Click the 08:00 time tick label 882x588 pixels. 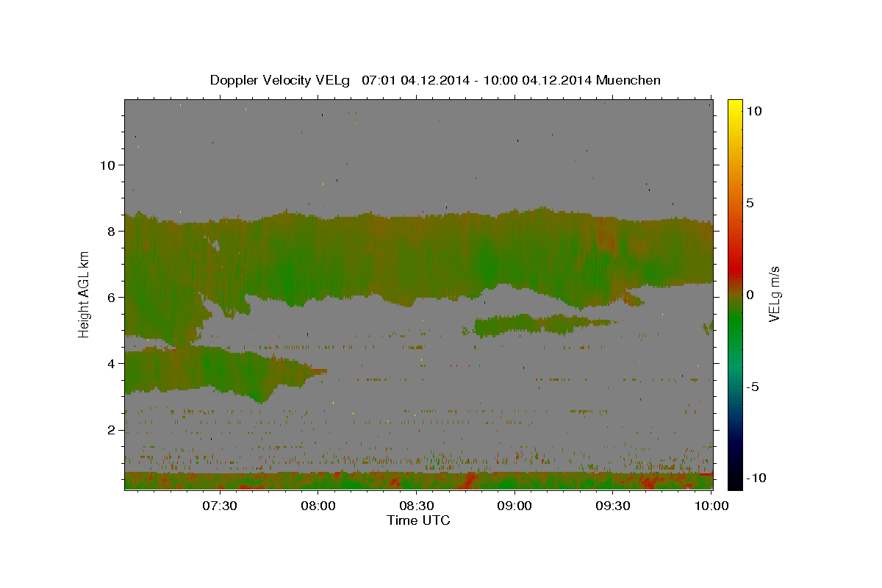coord(318,506)
